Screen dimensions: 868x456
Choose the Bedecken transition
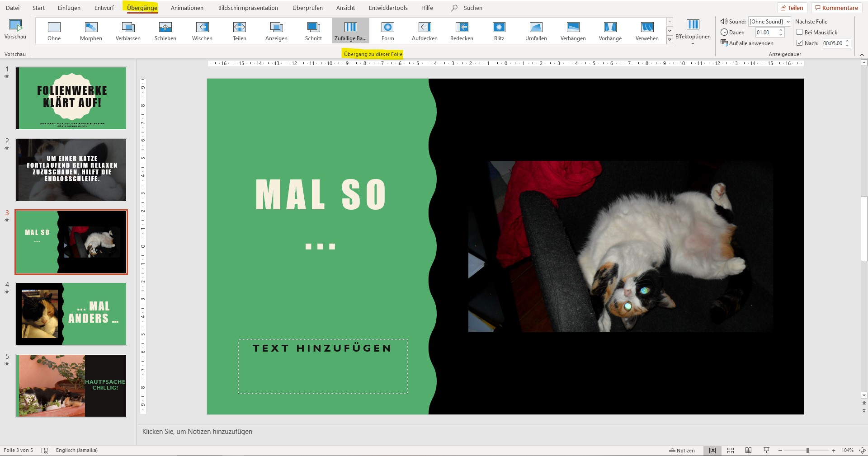pos(462,31)
